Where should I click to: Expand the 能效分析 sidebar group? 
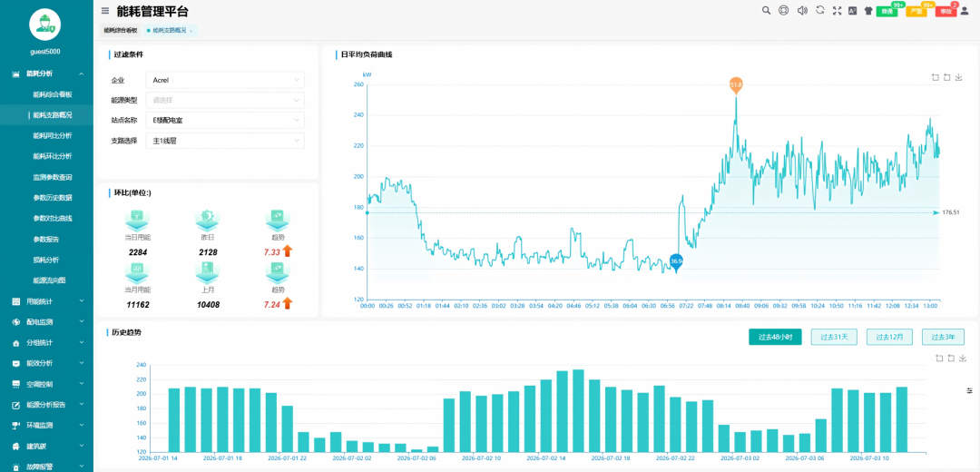point(47,363)
